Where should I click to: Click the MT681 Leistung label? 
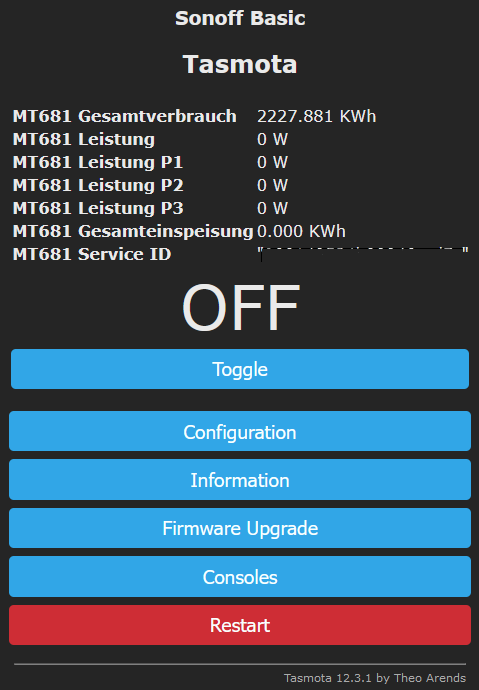[x=84, y=139]
